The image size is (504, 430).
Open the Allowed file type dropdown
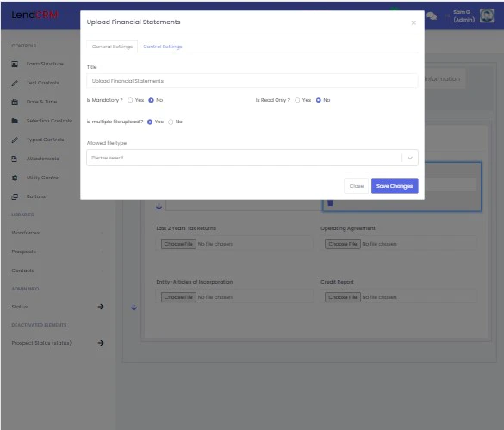(x=252, y=158)
